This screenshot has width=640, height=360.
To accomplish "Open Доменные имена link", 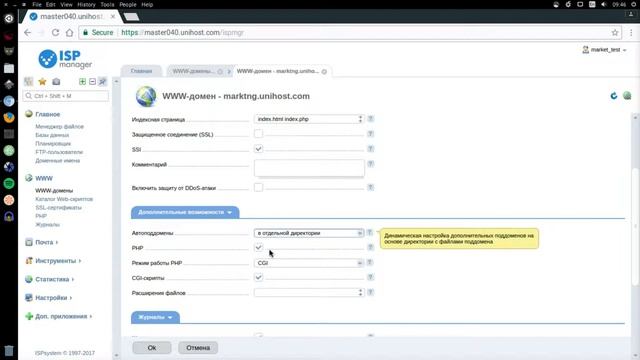I will (58, 161).
